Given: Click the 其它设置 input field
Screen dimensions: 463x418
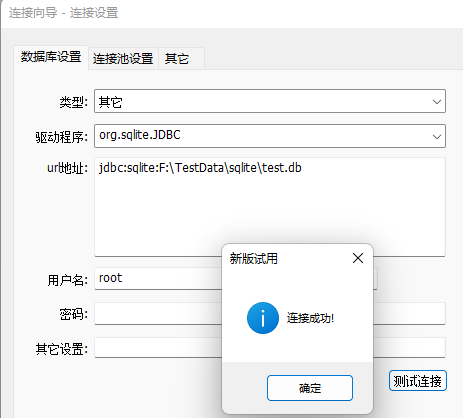Looking at the screenshot, I should [158, 348].
